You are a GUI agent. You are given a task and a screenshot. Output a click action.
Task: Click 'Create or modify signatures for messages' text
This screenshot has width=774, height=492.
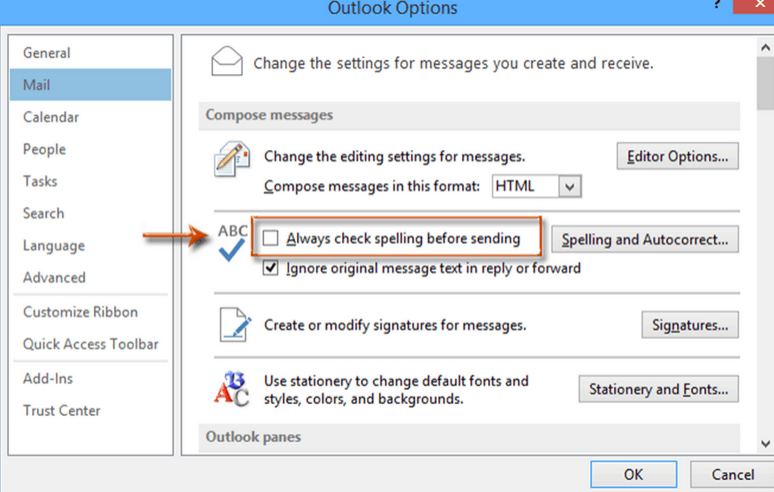click(395, 325)
